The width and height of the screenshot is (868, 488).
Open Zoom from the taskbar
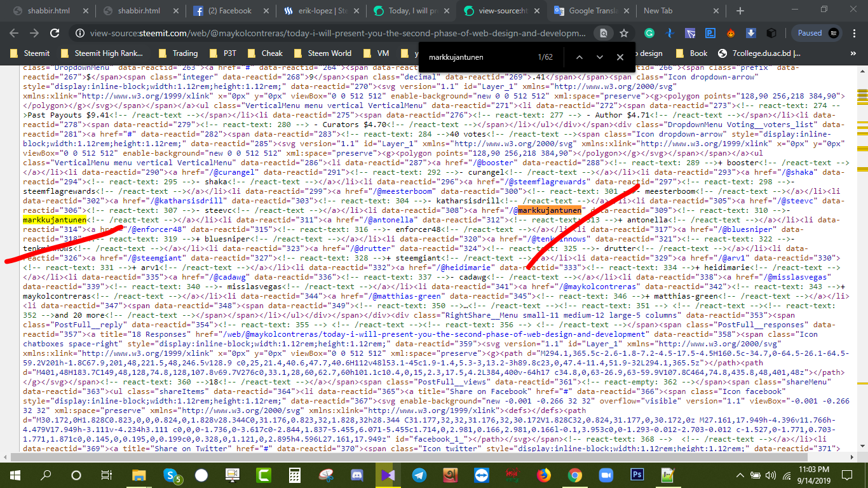[606, 475]
